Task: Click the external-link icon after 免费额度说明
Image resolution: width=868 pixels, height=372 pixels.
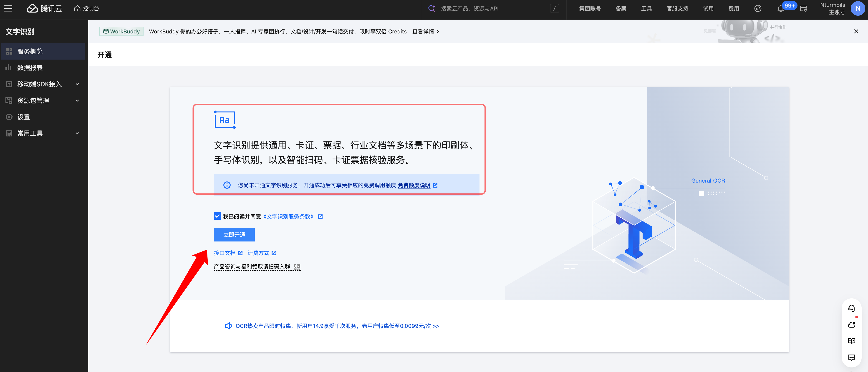Action: (435, 185)
